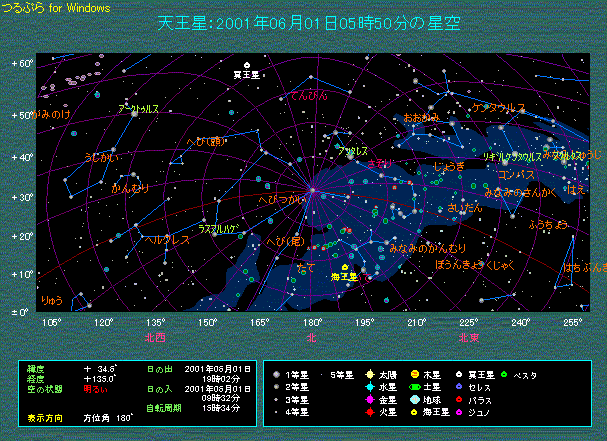
Task: Select the Jupiter (木星) legend icon
Action: [x=416, y=373]
